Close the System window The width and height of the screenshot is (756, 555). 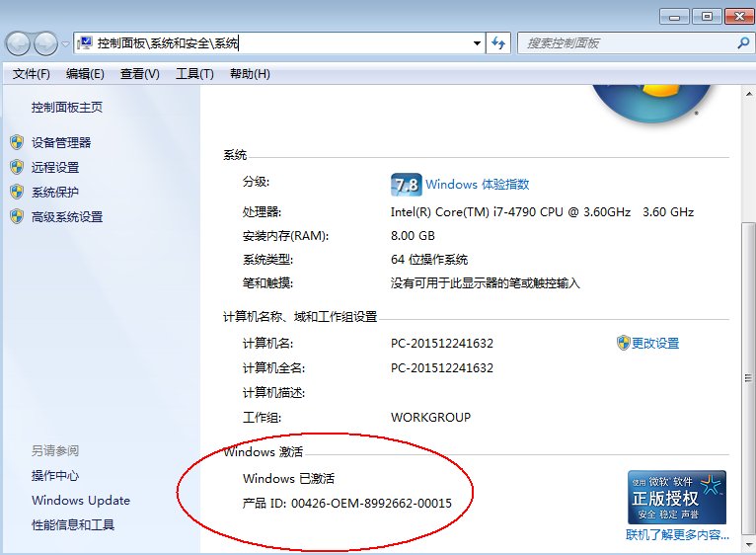(x=739, y=17)
